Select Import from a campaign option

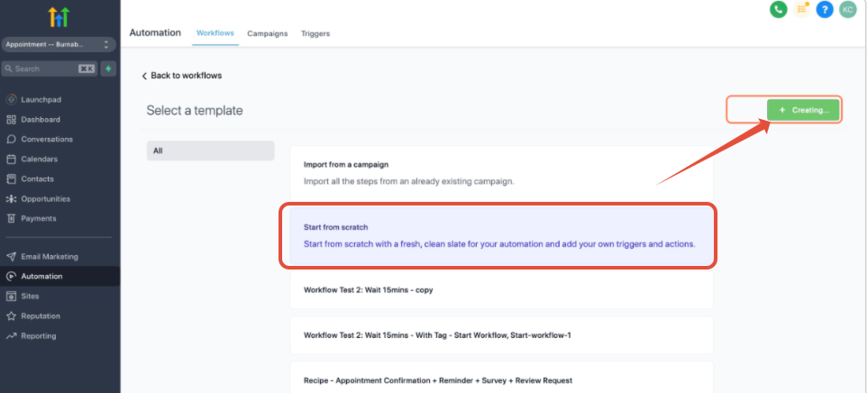[x=500, y=172]
